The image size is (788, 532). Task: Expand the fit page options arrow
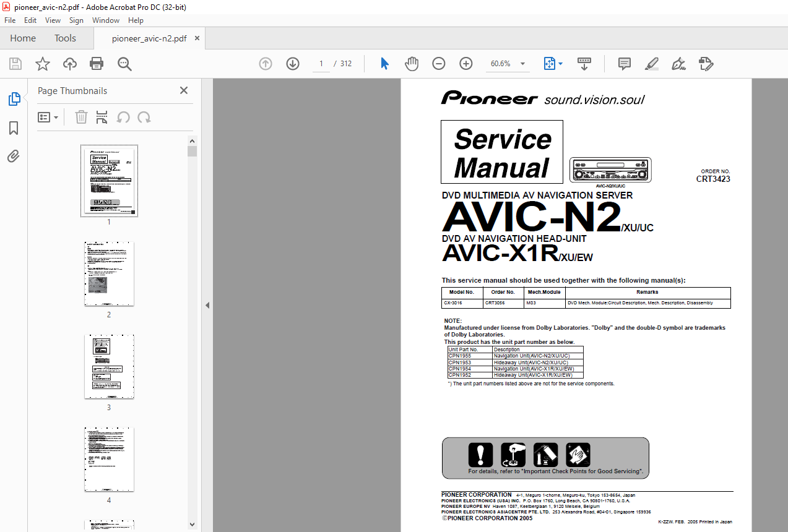tap(560, 64)
